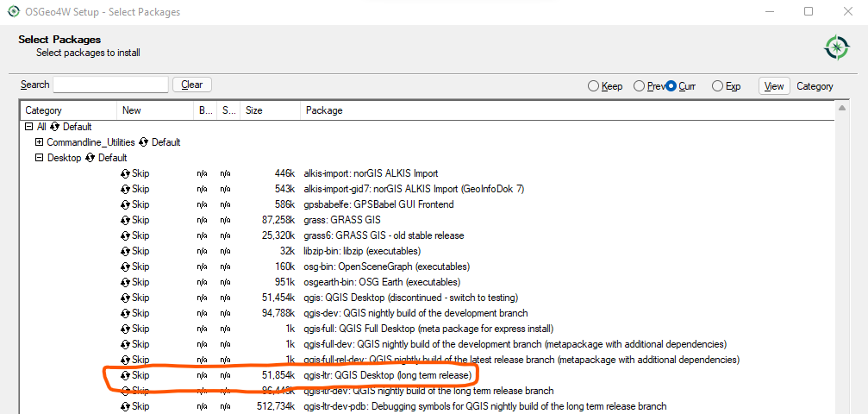This screenshot has width=868, height=414.
Task: Click the New column header
Action: (x=155, y=110)
